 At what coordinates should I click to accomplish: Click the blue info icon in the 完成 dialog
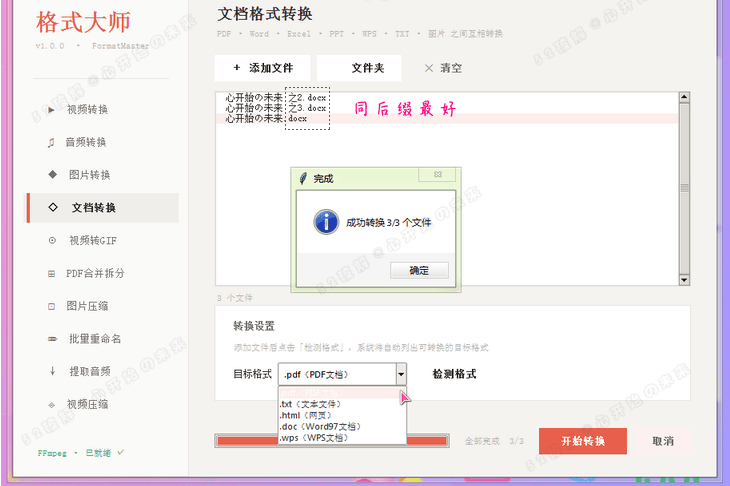coord(326,222)
